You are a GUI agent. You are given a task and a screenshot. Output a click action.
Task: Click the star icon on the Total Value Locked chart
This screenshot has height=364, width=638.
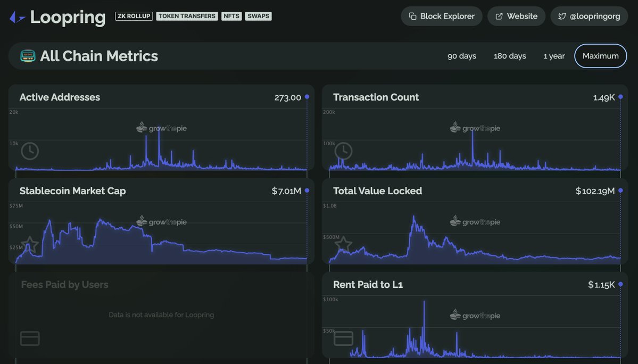coord(343,245)
